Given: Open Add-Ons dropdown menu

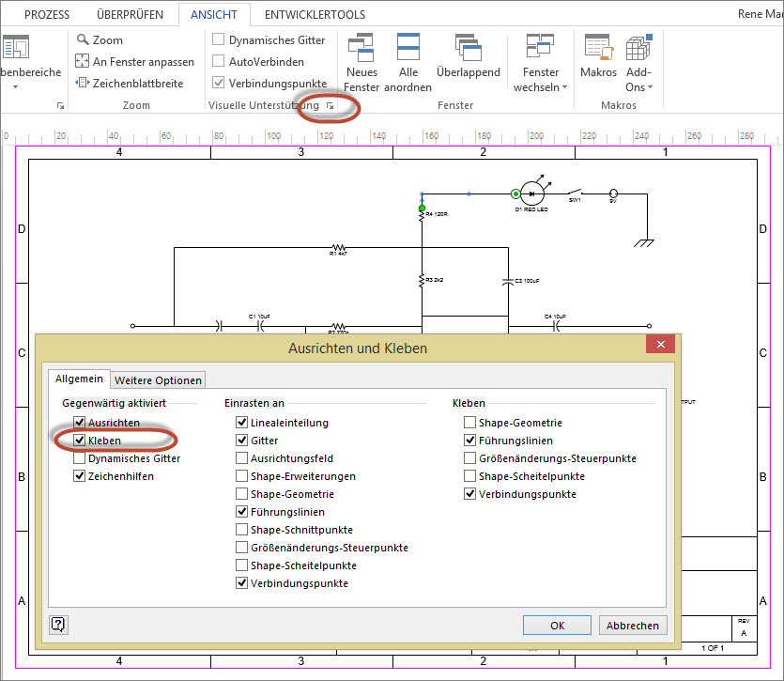Looking at the screenshot, I should [638, 87].
